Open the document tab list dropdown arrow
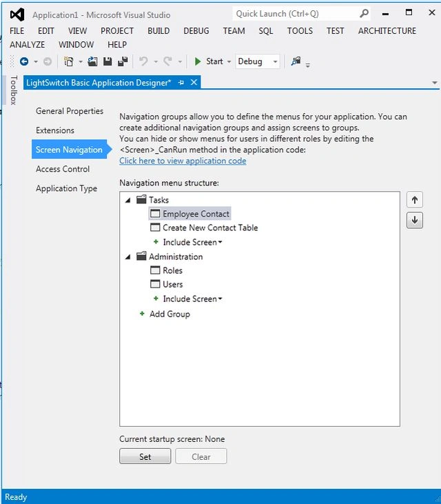 coord(435,83)
